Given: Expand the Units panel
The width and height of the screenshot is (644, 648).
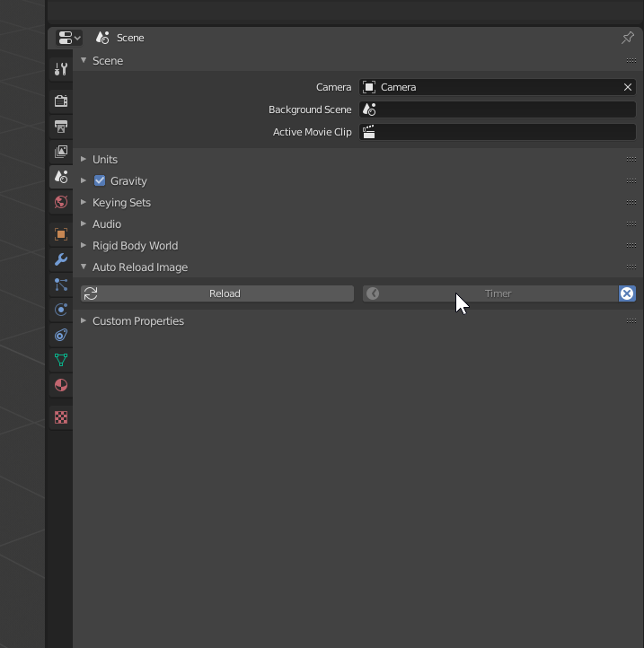Looking at the screenshot, I should coord(105,159).
